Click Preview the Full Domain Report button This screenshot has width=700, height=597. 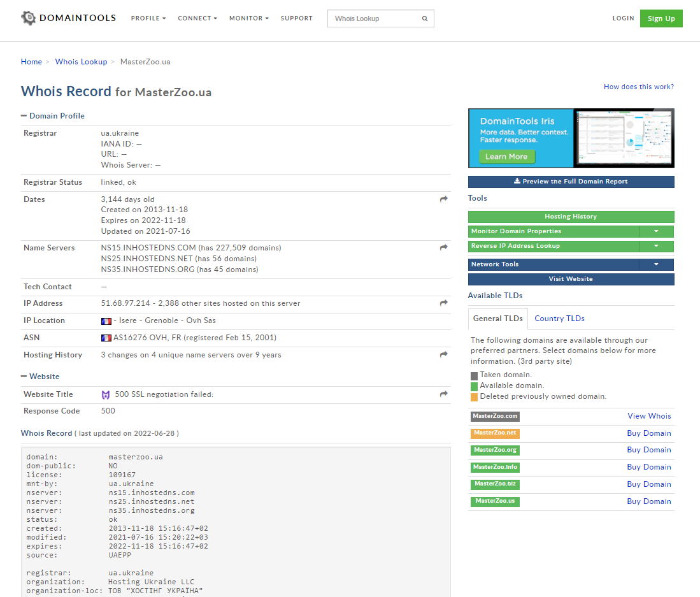point(571,182)
